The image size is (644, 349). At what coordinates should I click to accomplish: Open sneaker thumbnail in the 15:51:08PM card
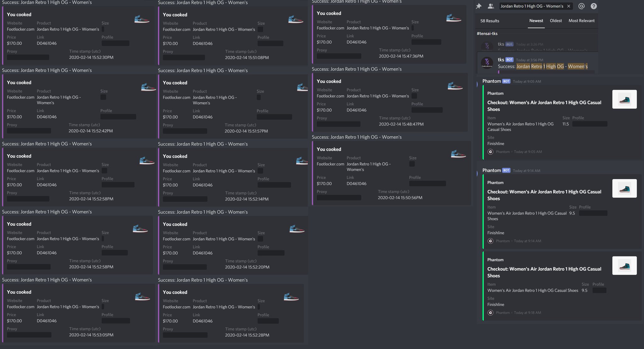(296, 19)
